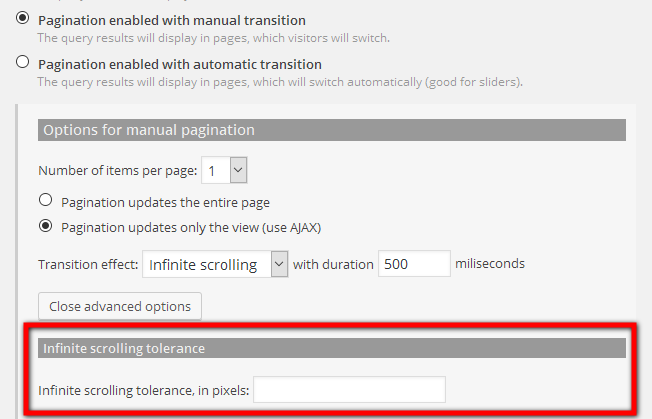The width and height of the screenshot is (652, 419).
Task: Click 'Infinite scrolling tolerance' section header
Action: tap(332, 348)
